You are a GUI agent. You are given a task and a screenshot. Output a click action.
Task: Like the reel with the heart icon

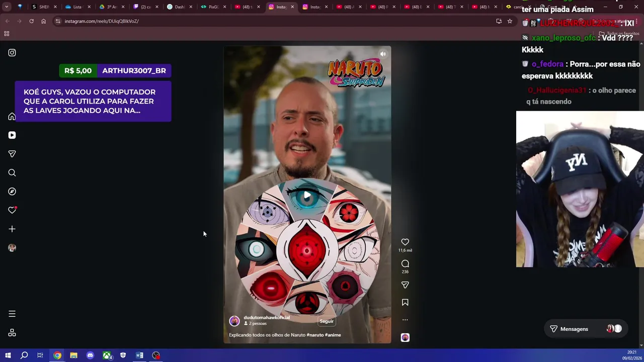coord(405,242)
